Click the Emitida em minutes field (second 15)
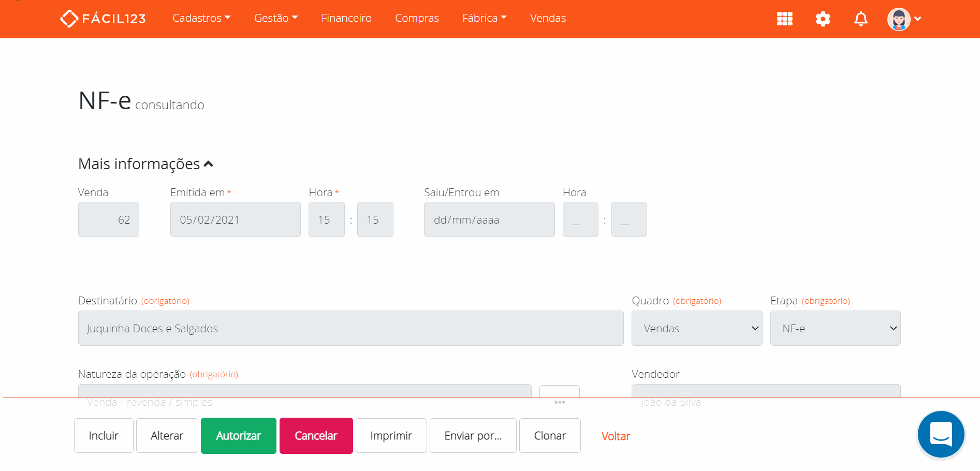Viewport: 980px width, 471px height. [x=375, y=219]
